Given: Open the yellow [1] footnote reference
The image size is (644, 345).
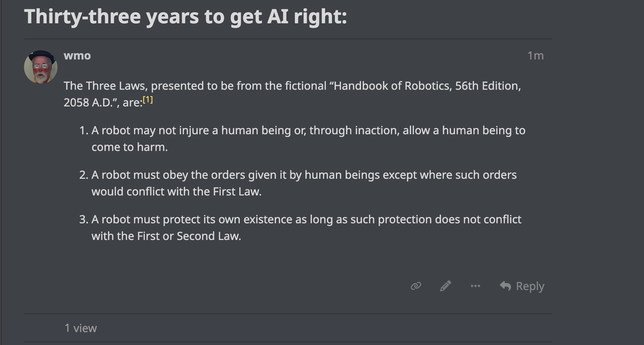Looking at the screenshot, I should [148, 100].
